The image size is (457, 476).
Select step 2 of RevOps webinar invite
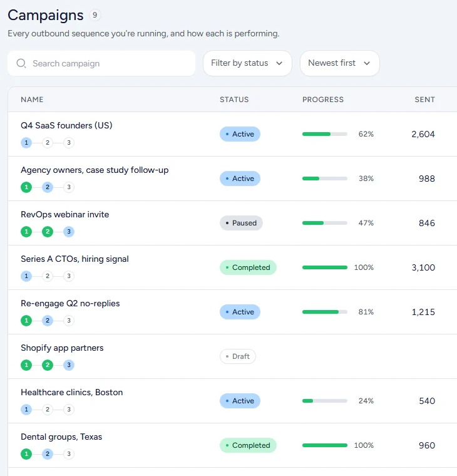pos(48,232)
